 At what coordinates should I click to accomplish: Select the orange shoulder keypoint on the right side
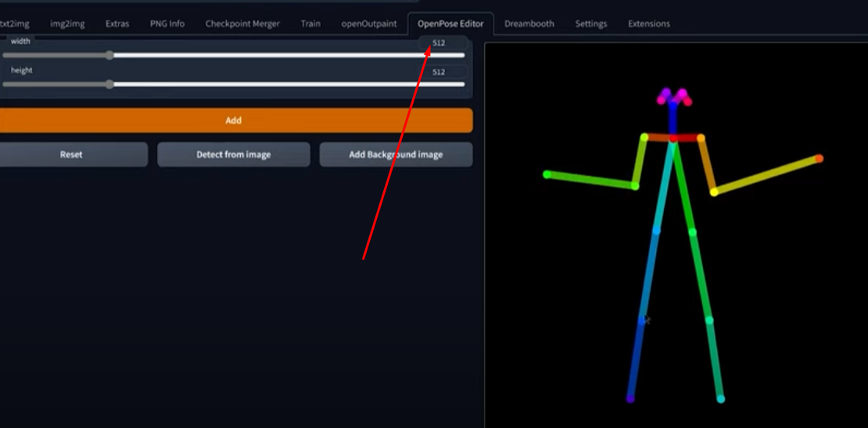click(701, 138)
